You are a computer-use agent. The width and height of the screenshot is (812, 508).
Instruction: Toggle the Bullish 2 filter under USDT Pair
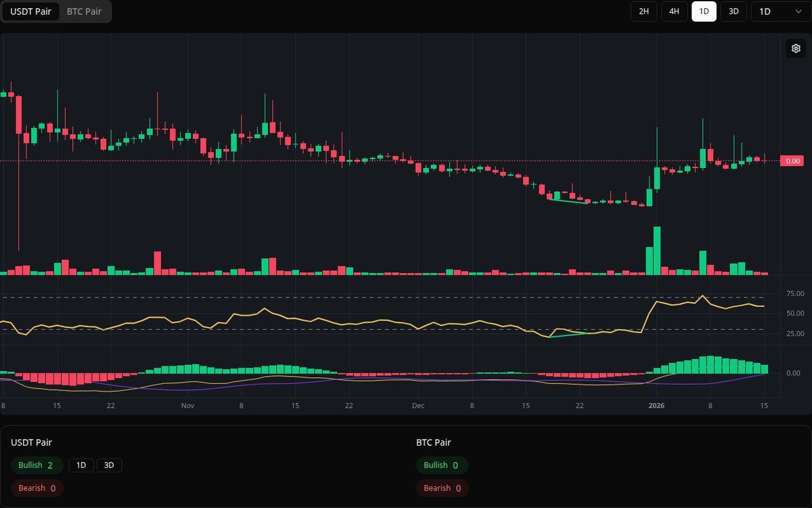[37, 465]
